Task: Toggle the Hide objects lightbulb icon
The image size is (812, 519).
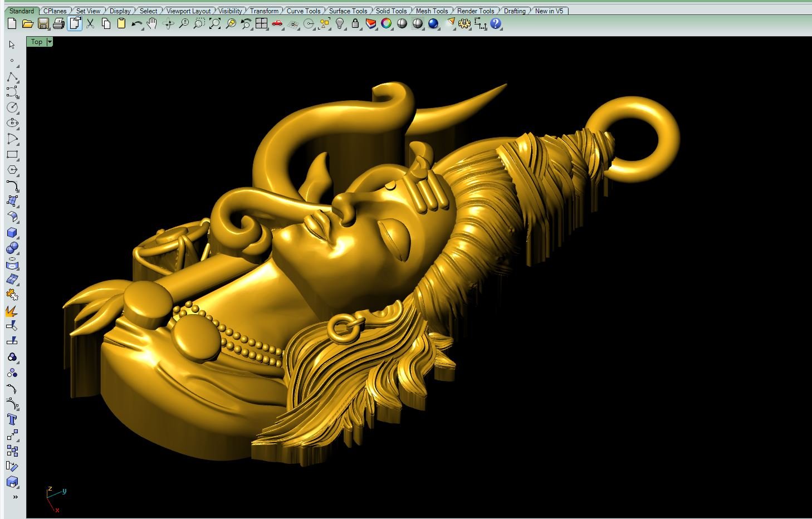Action: (x=340, y=23)
